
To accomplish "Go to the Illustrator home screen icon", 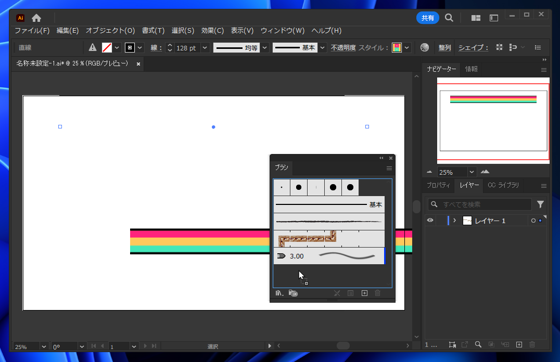I will tap(36, 18).
